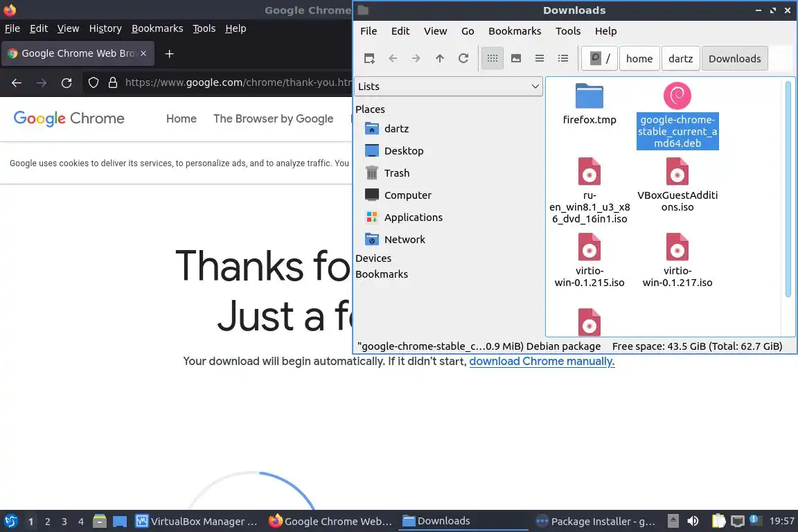Open the file manager Bookmarks menu
This screenshot has height=532, width=798.
515,31
